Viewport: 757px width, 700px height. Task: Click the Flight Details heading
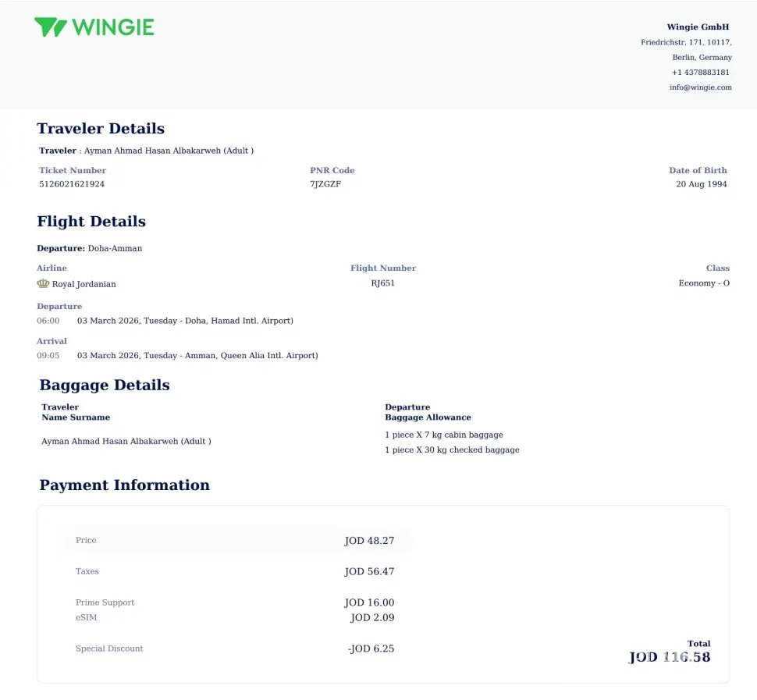coord(91,222)
